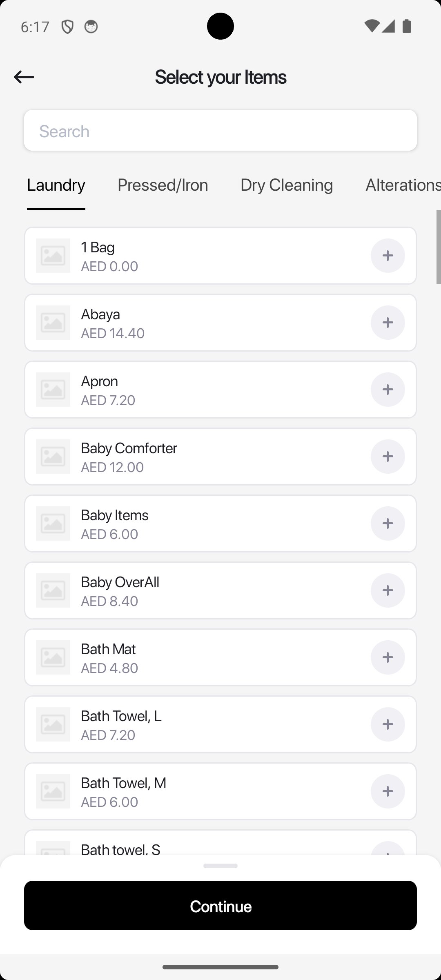This screenshot has width=441, height=980.
Task: Add Abaya using its plus button
Action: coord(388,323)
